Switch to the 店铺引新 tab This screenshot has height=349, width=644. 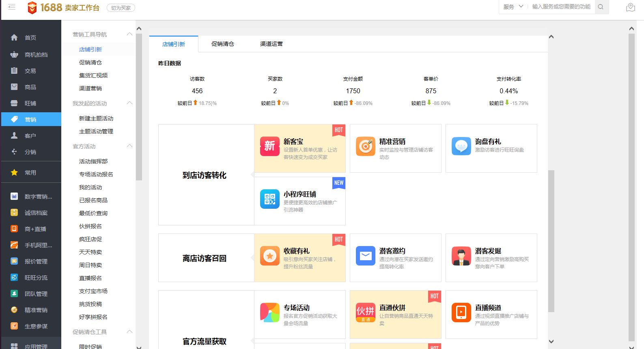[x=174, y=44]
